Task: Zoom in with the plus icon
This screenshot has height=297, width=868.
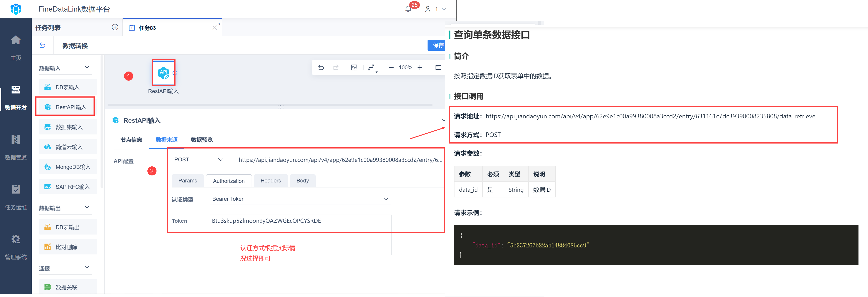Action: [420, 67]
